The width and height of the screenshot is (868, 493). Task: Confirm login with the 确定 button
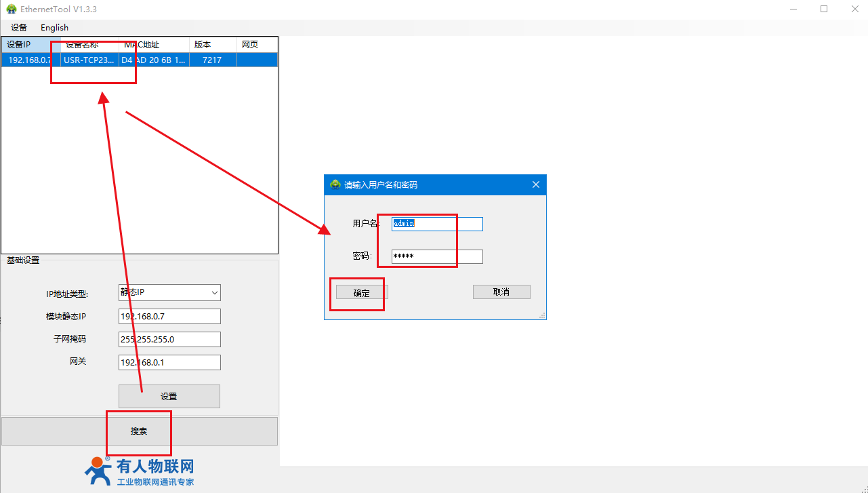[x=362, y=293]
